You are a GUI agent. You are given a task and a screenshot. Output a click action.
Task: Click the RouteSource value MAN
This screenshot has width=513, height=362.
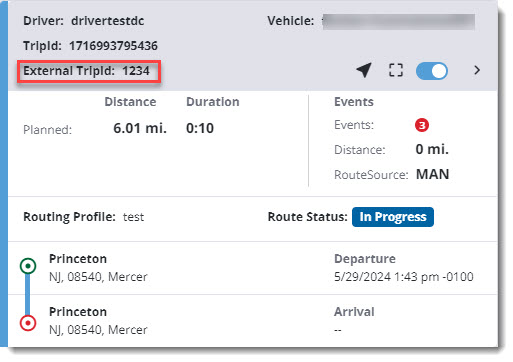[x=433, y=174]
